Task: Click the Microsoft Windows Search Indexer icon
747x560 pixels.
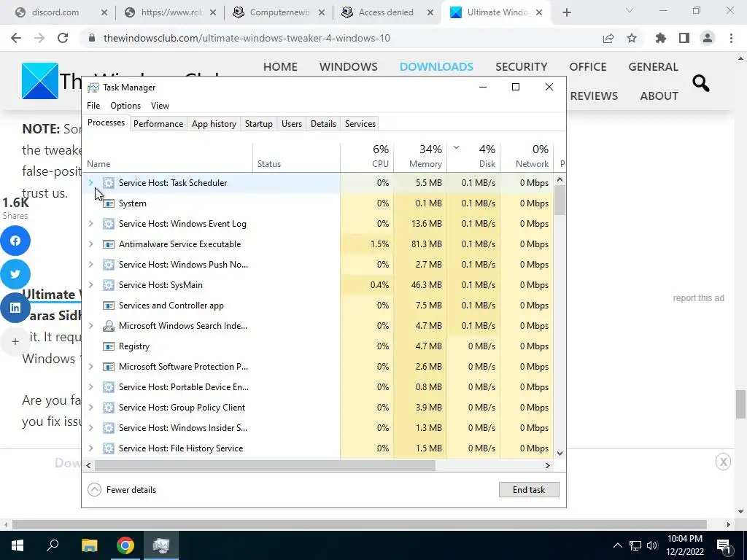Action: [x=109, y=326]
